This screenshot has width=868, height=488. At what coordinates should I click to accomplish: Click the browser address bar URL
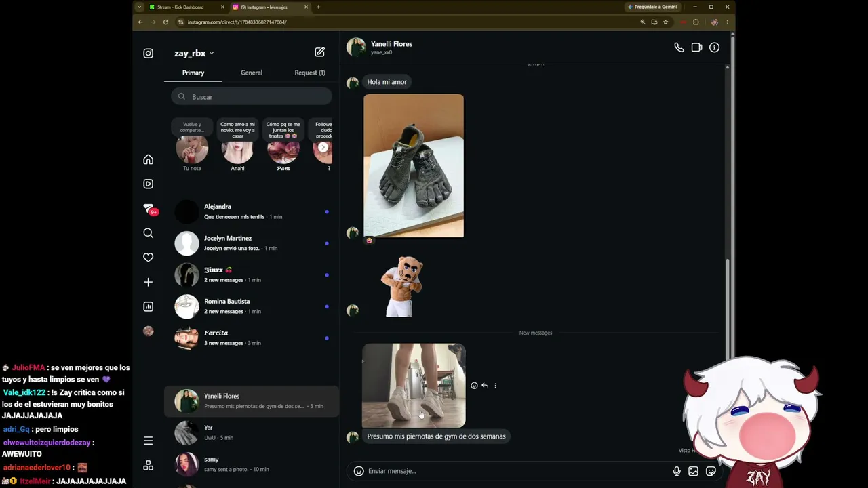pyautogui.click(x=237, y=22)
